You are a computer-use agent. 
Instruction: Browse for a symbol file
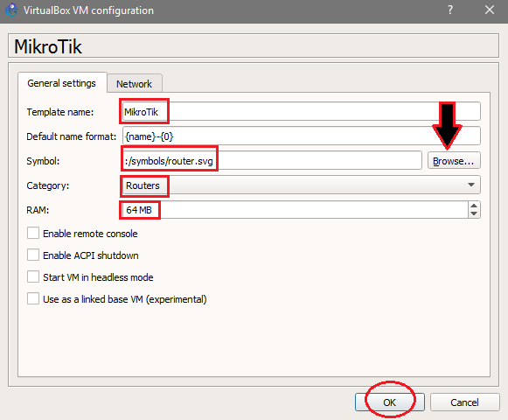pos(454,161)
